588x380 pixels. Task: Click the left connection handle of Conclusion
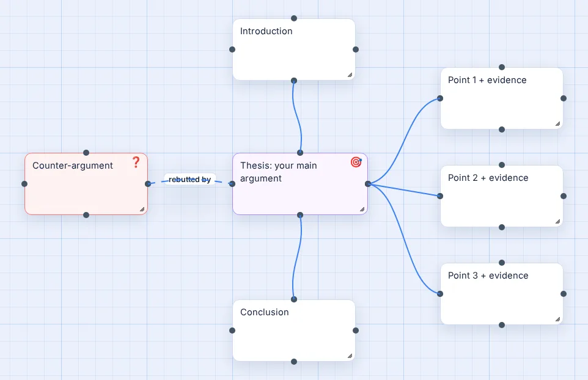pyautogui.click(x=232, y=331)
